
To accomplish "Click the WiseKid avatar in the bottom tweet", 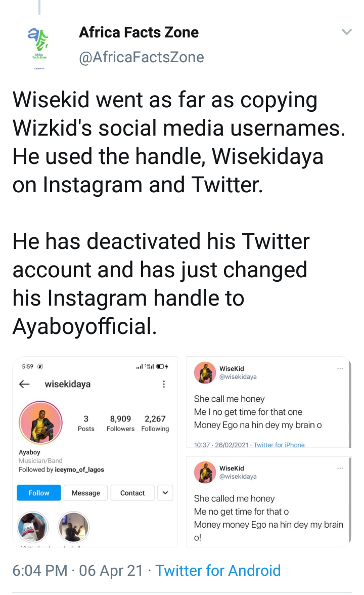I will point(205,473).
